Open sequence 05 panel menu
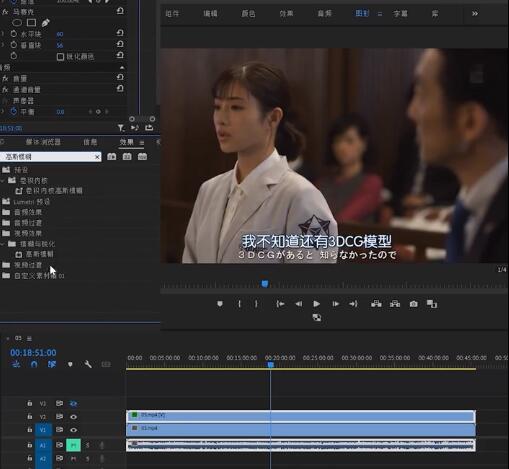 [x=29, y=339]
